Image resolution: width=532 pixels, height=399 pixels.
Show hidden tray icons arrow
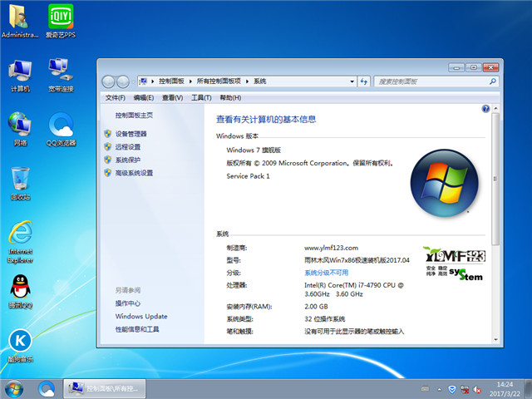coord(439,390)
